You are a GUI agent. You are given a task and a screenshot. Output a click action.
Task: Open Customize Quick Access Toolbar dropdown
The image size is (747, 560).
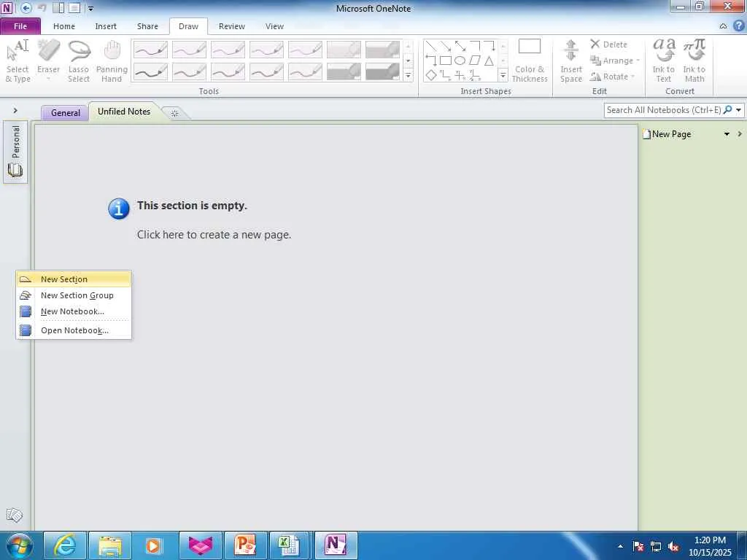point(90,8)
